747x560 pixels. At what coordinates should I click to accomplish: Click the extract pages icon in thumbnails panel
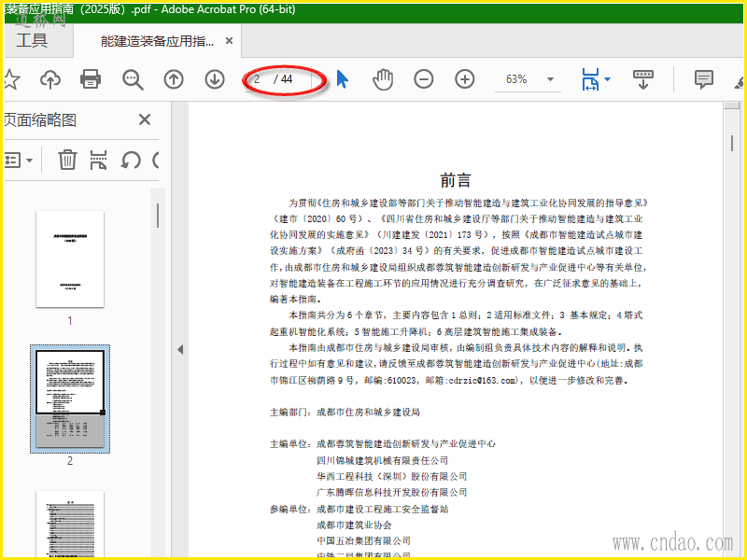[x=98, y=160]
